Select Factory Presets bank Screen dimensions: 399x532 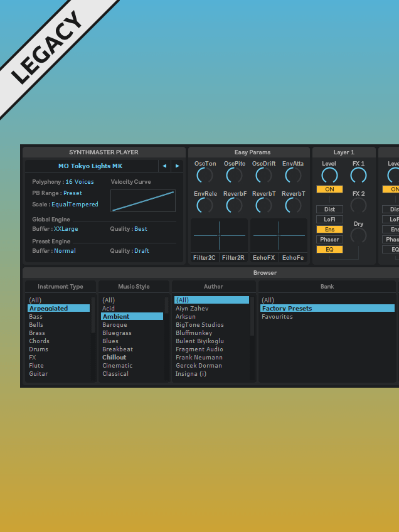pyautogui.click(x=327, y=308)
